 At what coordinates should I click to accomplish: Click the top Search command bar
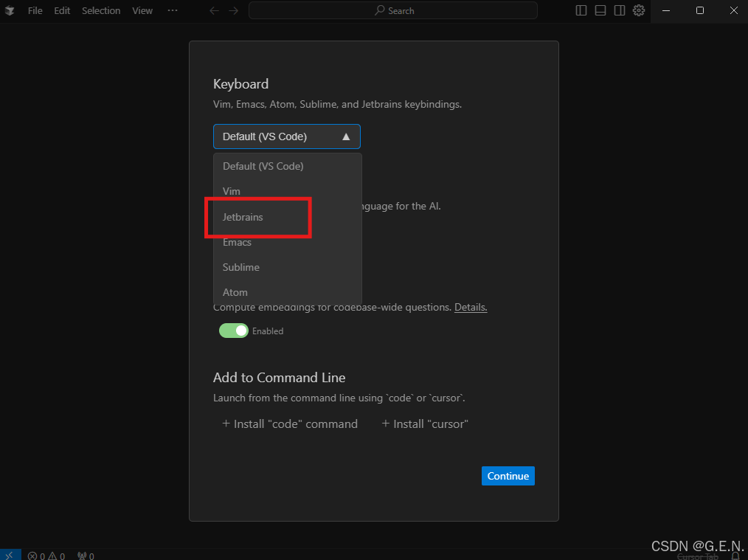click(393, 10)
